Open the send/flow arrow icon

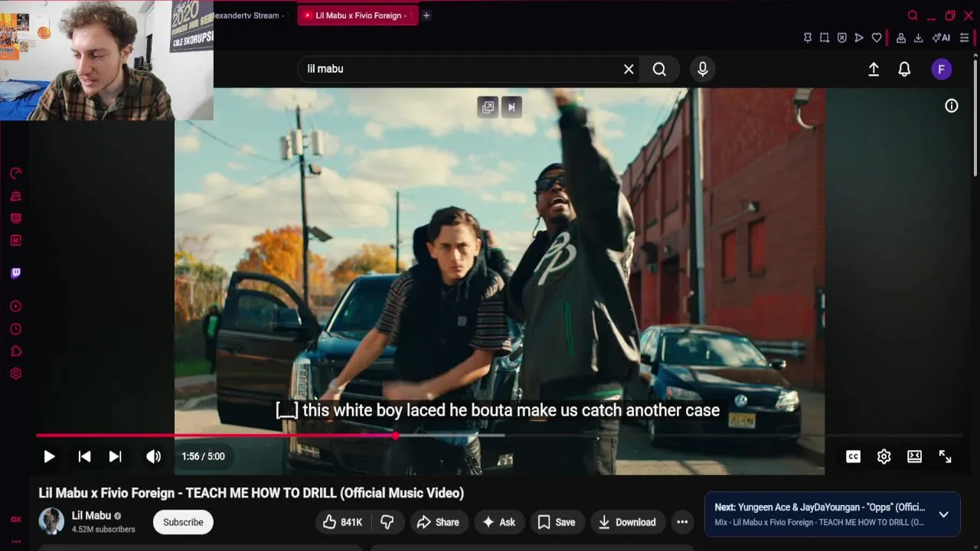click(x=859, y=37)
